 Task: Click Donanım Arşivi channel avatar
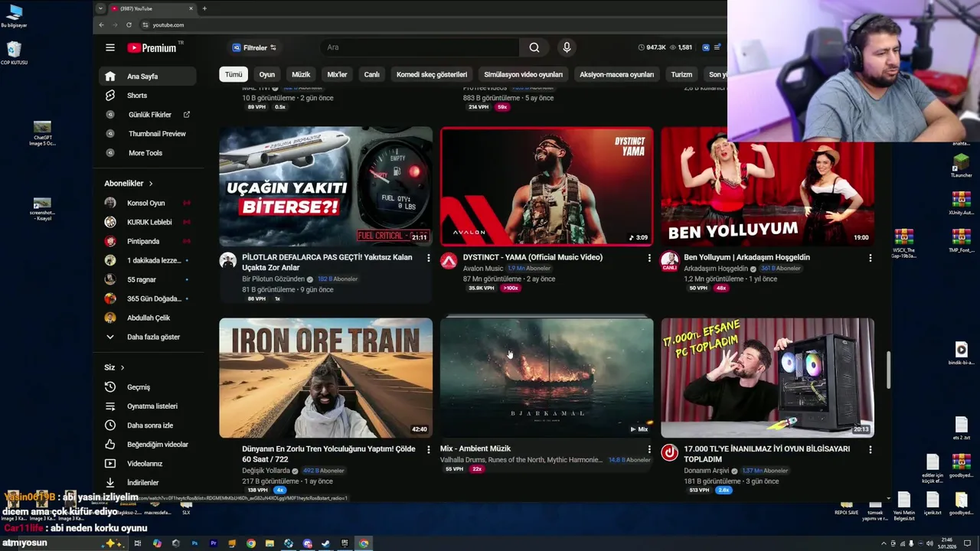[x=669, y=452]
